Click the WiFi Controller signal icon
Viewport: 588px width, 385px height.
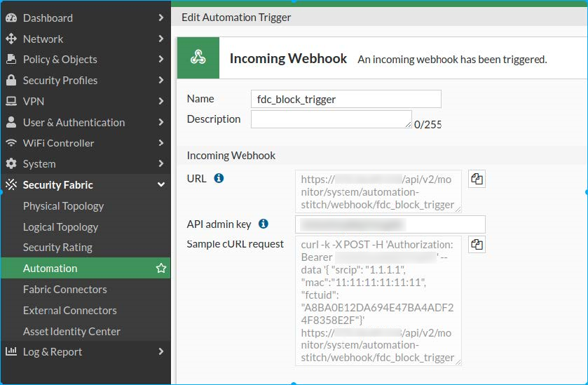tap(11, 143)
